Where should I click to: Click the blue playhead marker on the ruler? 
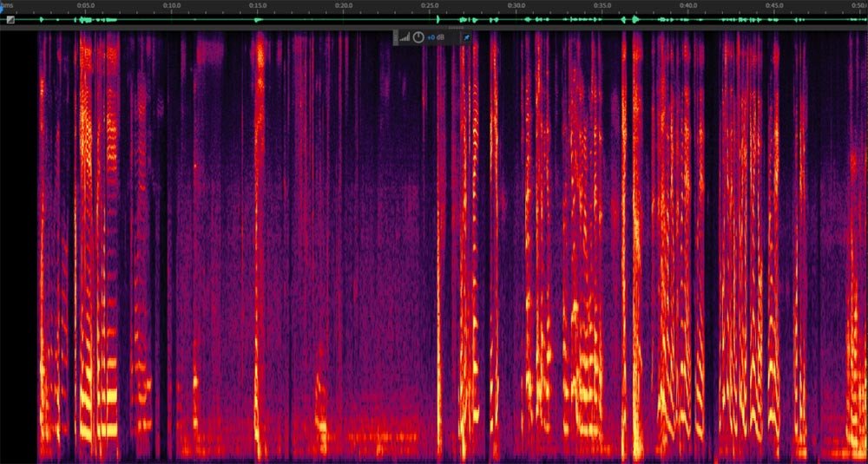pos(3,10)
